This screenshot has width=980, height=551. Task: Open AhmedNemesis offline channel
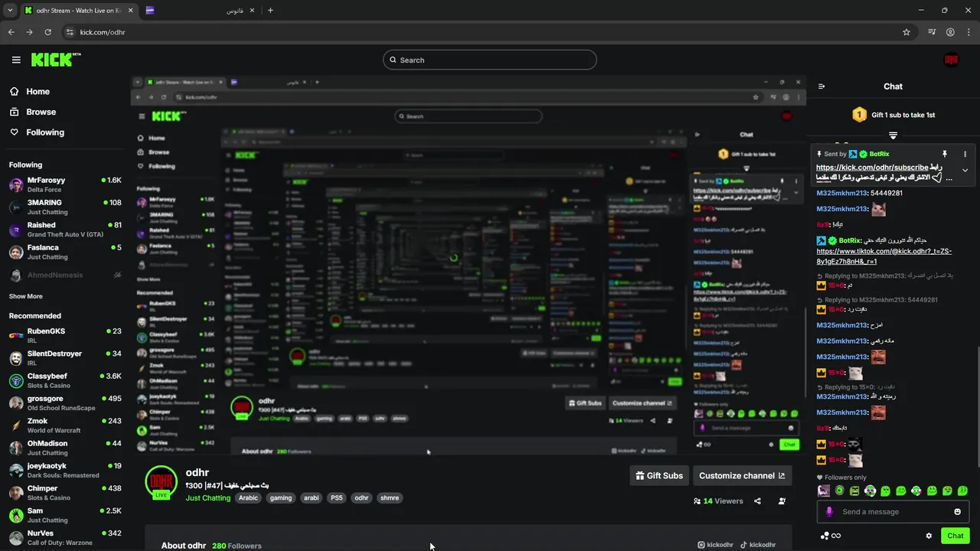click(65, 275)
